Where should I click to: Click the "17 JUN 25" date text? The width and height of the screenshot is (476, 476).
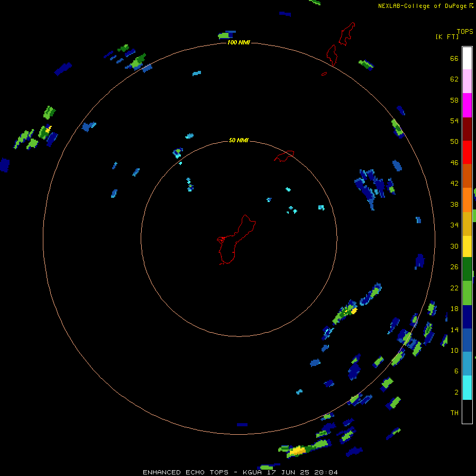click(x=288, y=472)
